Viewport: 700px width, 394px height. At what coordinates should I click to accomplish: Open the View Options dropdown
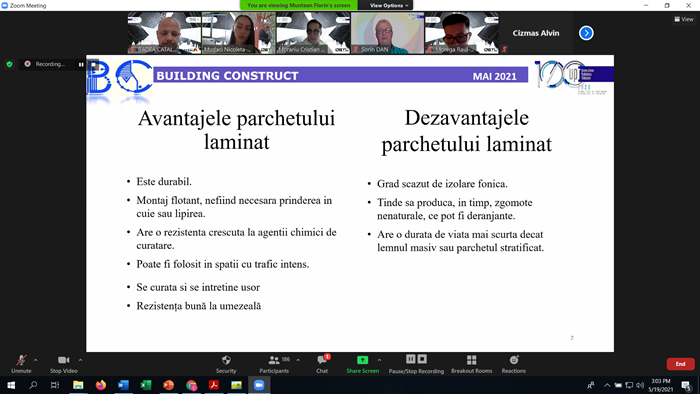(389, 5)
